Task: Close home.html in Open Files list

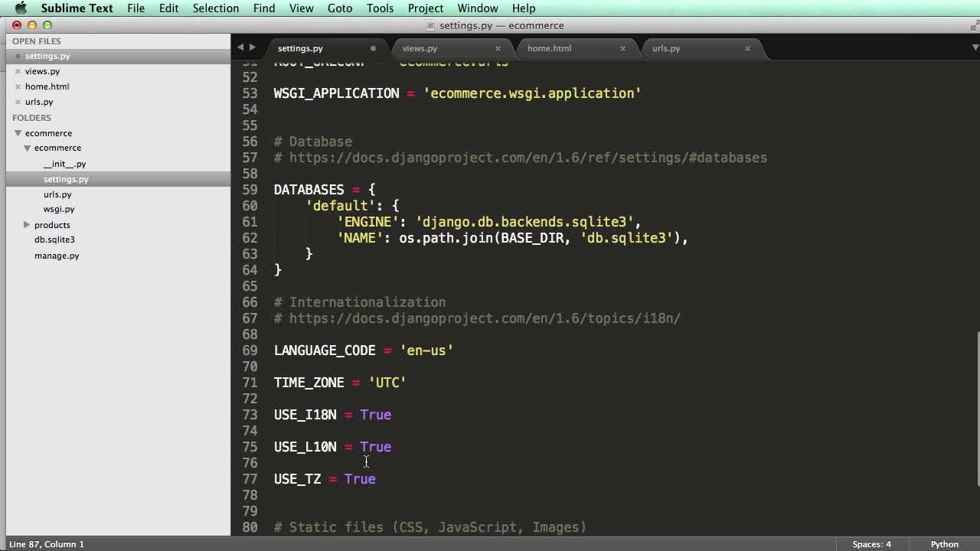Action: click(x=18, y=86)
